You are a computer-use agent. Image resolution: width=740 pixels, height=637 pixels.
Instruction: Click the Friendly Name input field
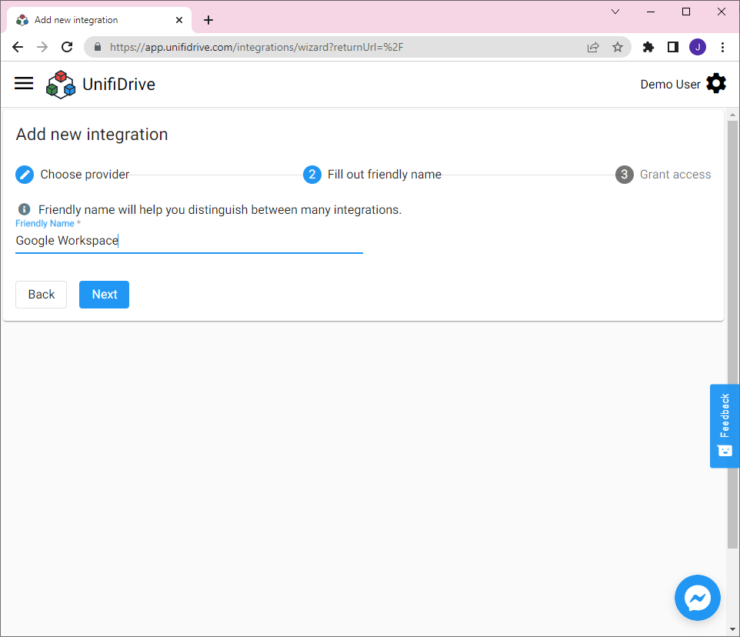pyautogui.click(x=189, y=241)
